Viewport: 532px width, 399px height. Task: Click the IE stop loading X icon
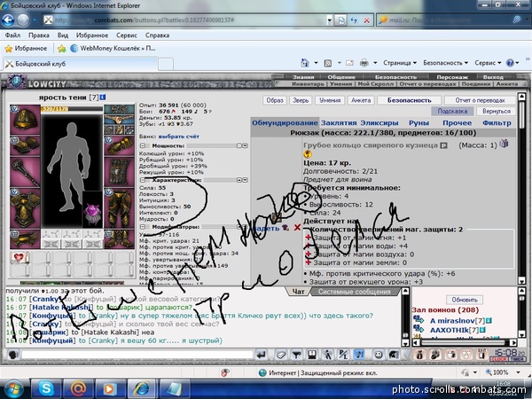pyautogui.click(x=366, y=20)
